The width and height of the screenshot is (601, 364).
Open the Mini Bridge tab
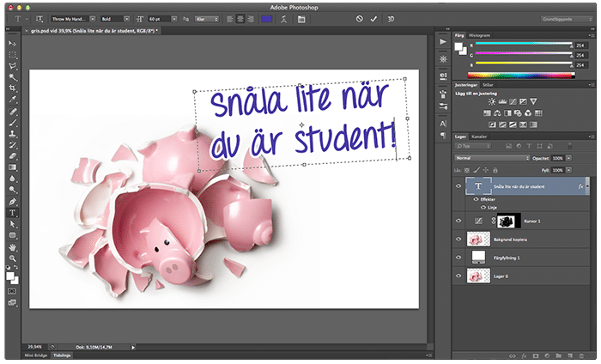click(x=36, y=355)
